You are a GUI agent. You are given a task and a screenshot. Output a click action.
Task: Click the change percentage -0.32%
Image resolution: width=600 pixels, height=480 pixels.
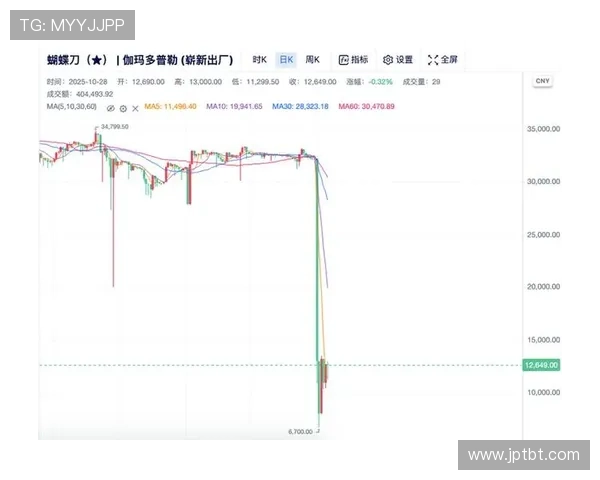point(380,82)
